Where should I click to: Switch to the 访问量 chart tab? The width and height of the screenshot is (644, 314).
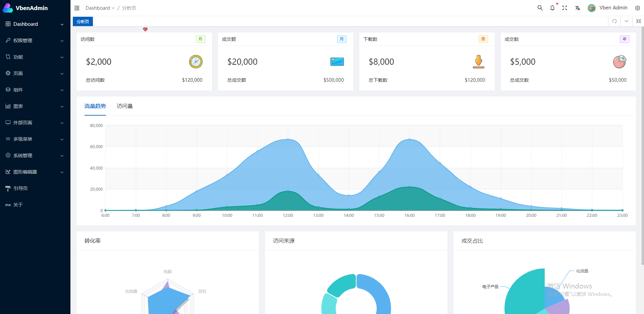(125, 106)
